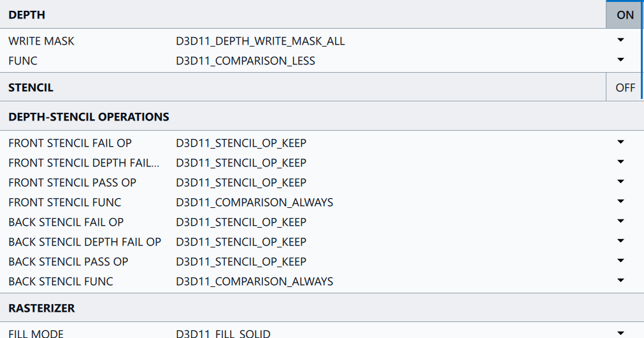
Task: Open FRONT STENCIL FAIL OP dropdown arrow
Action: (x=620, y=142)
